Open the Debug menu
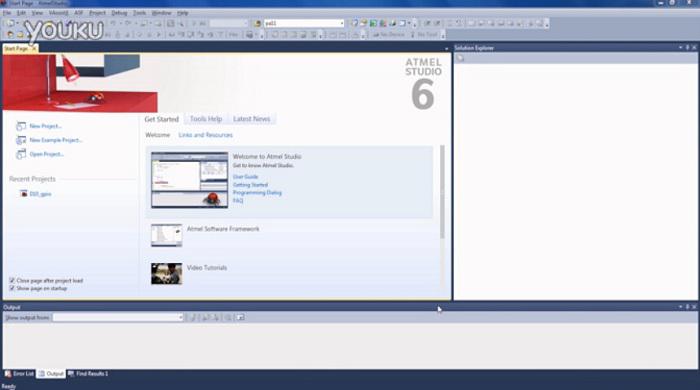This screenshot has width=700, height=390. 119,13
